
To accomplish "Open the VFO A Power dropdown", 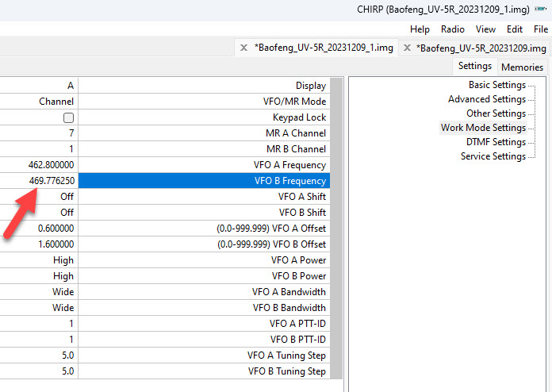I will click(40, 260).
